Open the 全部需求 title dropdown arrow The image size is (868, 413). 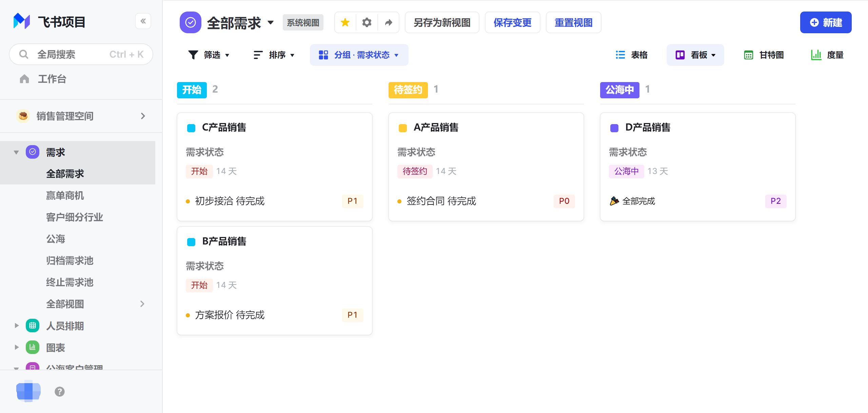[271, 22]
